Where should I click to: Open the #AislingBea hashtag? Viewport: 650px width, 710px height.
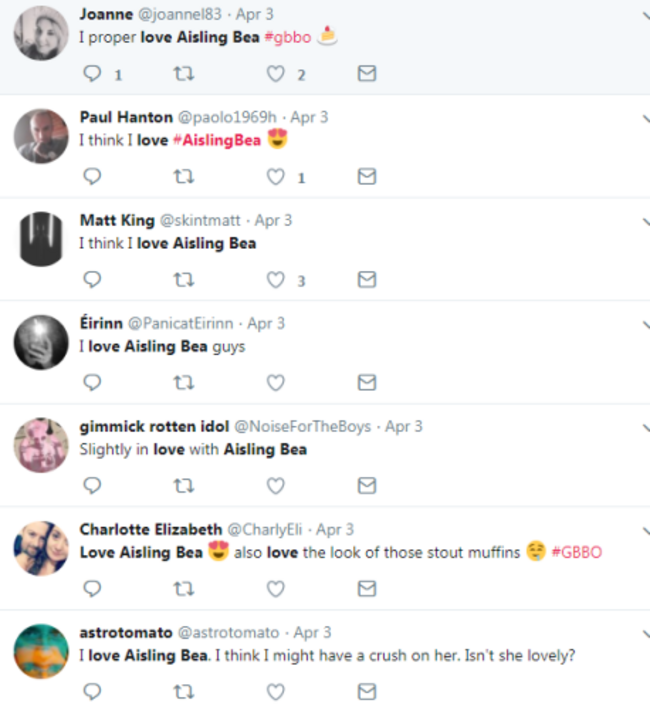coord(217,140)
